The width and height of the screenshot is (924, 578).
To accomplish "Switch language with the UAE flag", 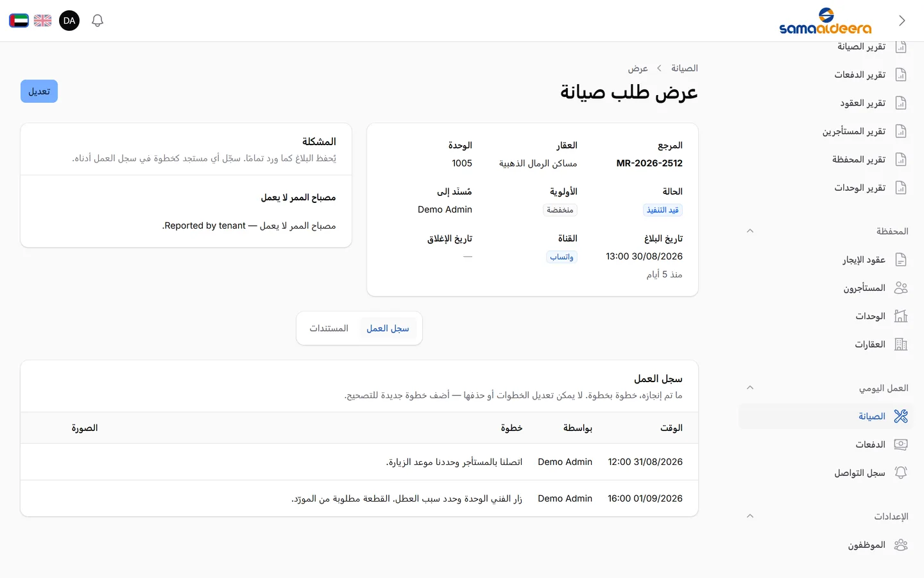I will (x=19, y=21).
